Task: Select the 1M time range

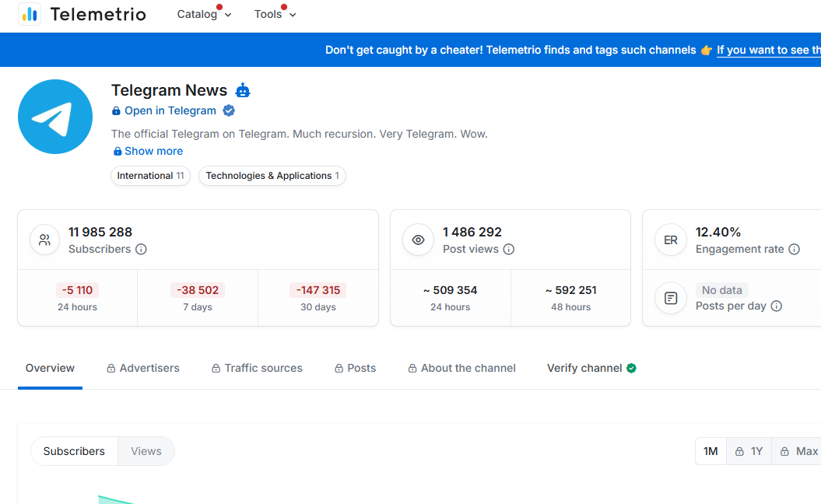Action: pos(710,451)
